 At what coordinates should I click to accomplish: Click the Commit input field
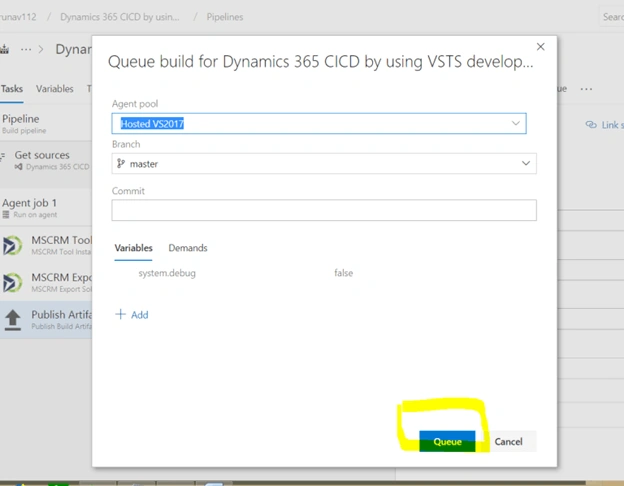point(324,210)
